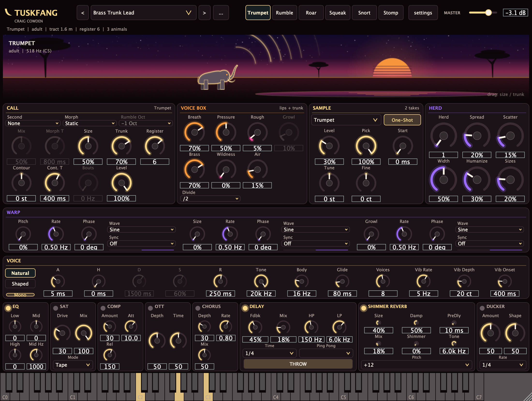Click the previous preset arrow button

point(83,13)
